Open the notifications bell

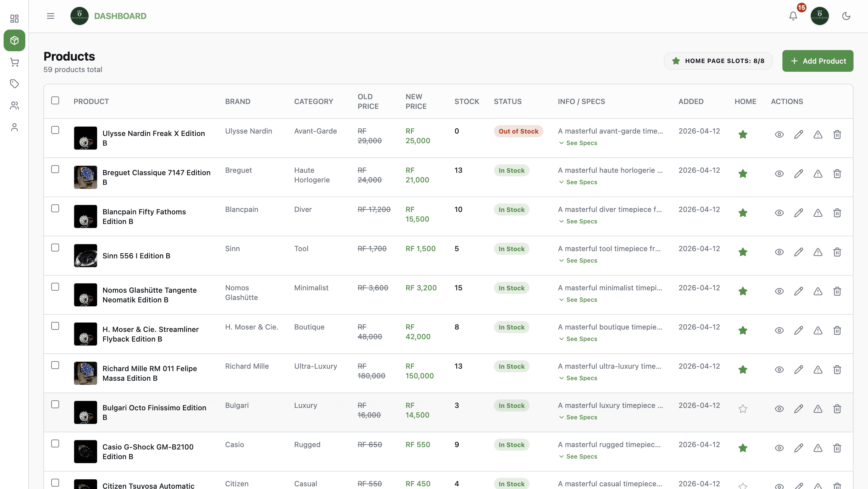[793, 16]
